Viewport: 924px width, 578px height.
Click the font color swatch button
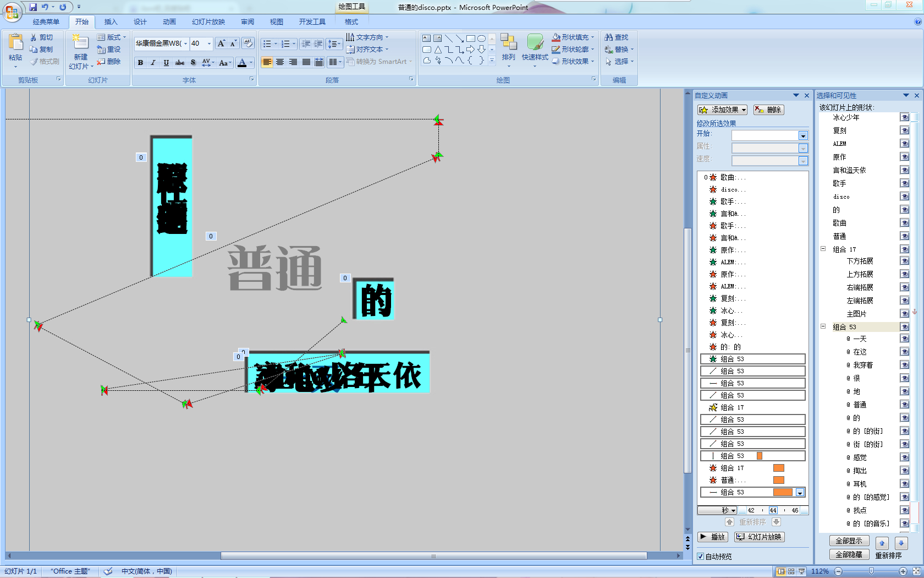click(x=242, y=63)
